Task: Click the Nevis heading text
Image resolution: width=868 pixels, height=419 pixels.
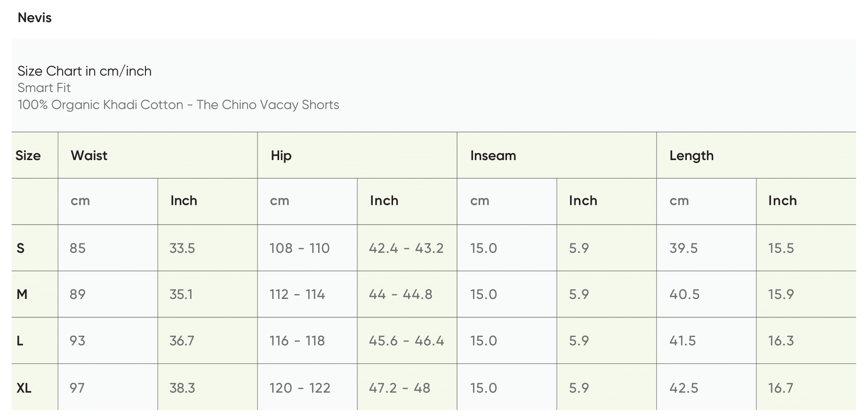Action: [x=34, y=18]
